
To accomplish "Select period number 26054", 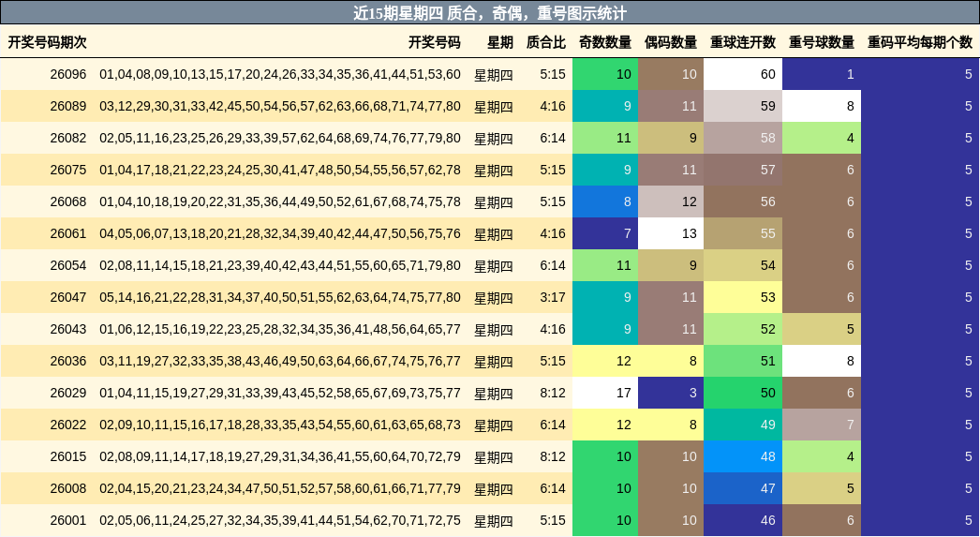I will point(68,265).
